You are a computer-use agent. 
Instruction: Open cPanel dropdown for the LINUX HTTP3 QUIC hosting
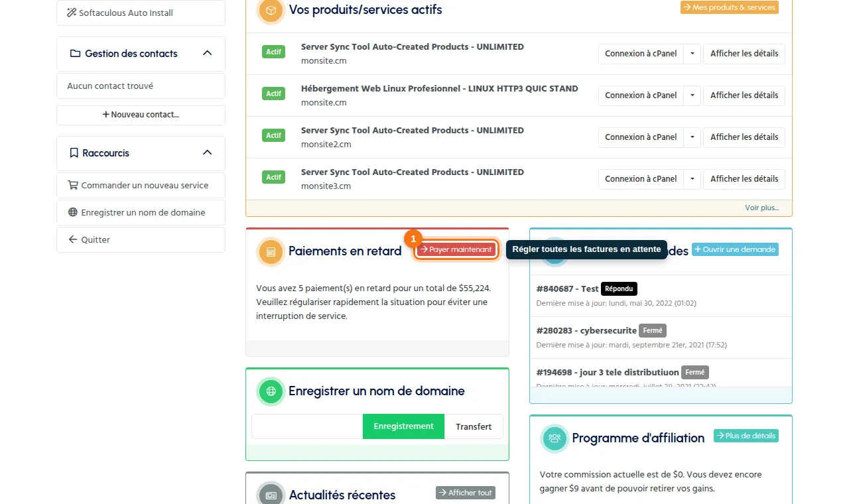[692, 95]
